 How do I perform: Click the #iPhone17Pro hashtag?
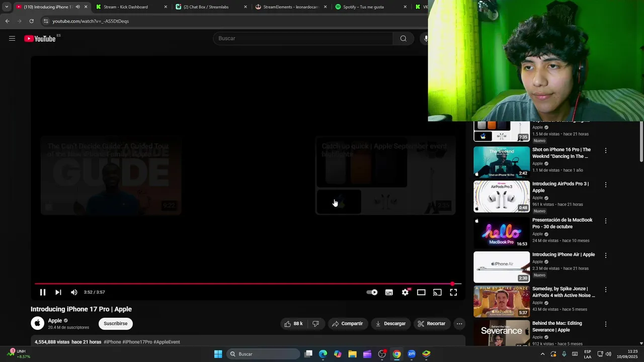tap(137, 342)
